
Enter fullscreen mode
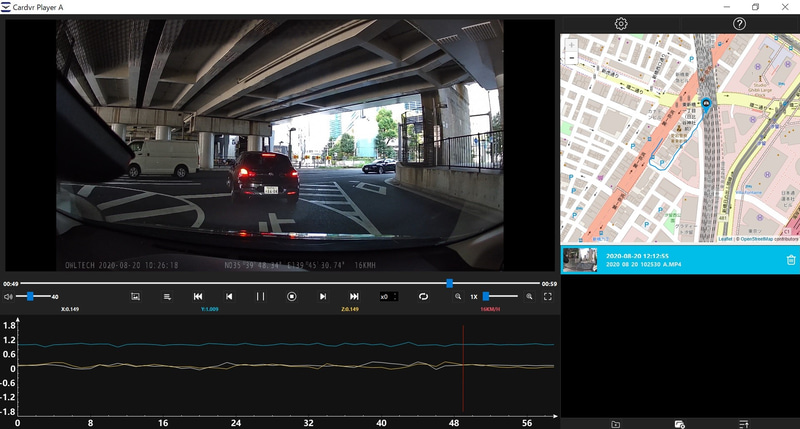[x=547, y=296]
